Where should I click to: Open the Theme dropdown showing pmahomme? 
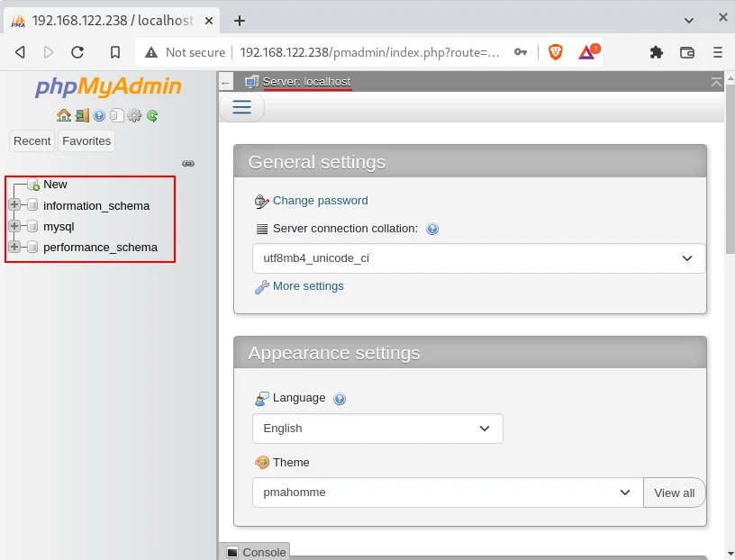(448, 492)
